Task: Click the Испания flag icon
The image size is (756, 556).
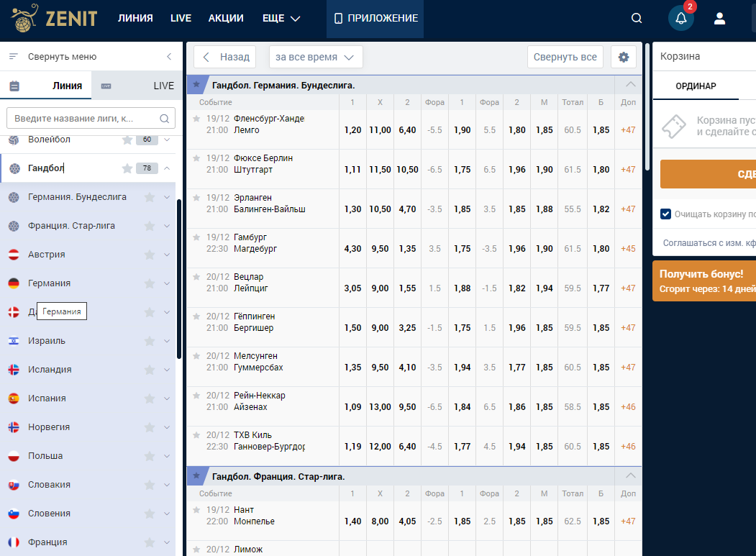Action: 14,398
